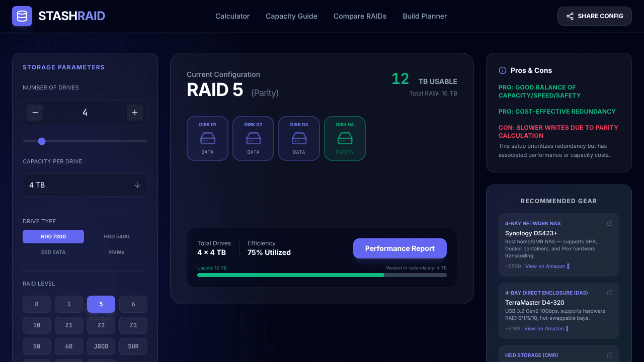Click the capacity per drive dropdown arrow
The height and width of the screenshot is (362, 644).
point(137,185)
